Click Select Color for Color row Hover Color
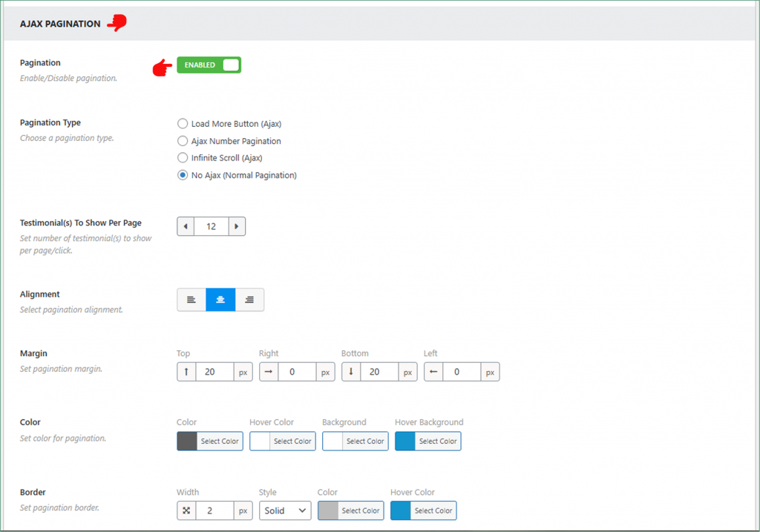The width and height of the screenshot is (760, 532). (x=292, y=441)
